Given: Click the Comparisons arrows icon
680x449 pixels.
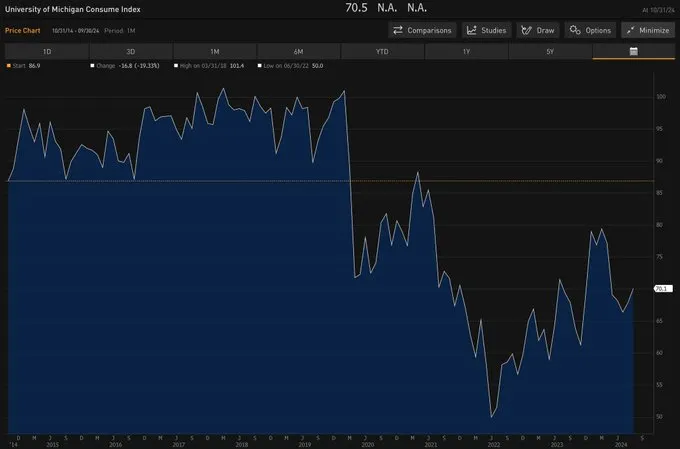Looking at the screenshot, I should [x=398, y=30].
